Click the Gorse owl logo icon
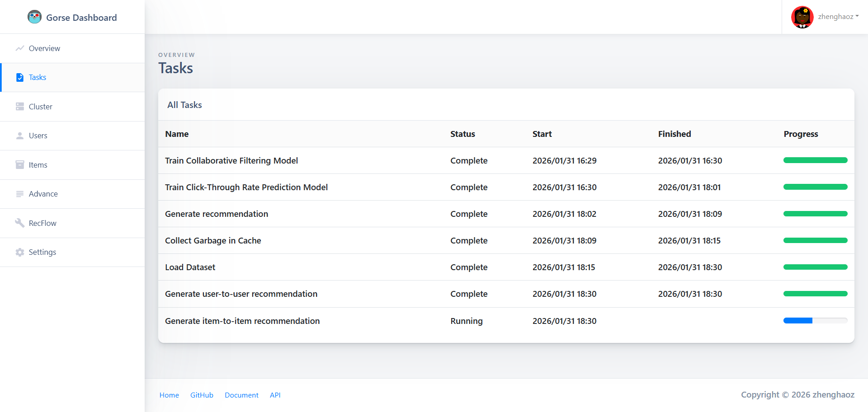This screenshot has height=412, width=868. click(34, 17)
